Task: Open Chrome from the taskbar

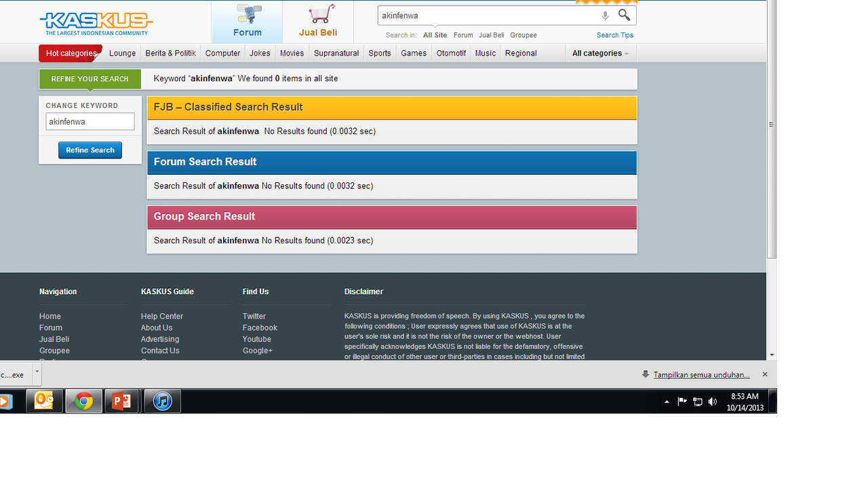Action: pos(84,401)
